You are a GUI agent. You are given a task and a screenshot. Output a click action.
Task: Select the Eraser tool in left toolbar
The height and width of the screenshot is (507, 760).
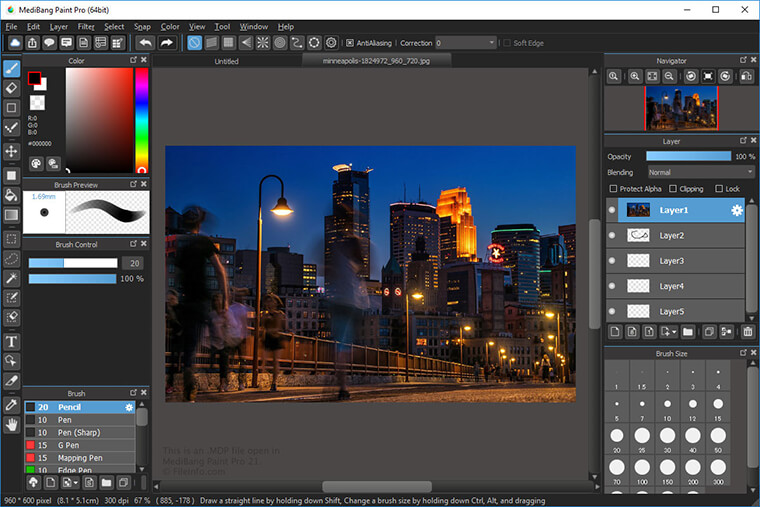12,88
